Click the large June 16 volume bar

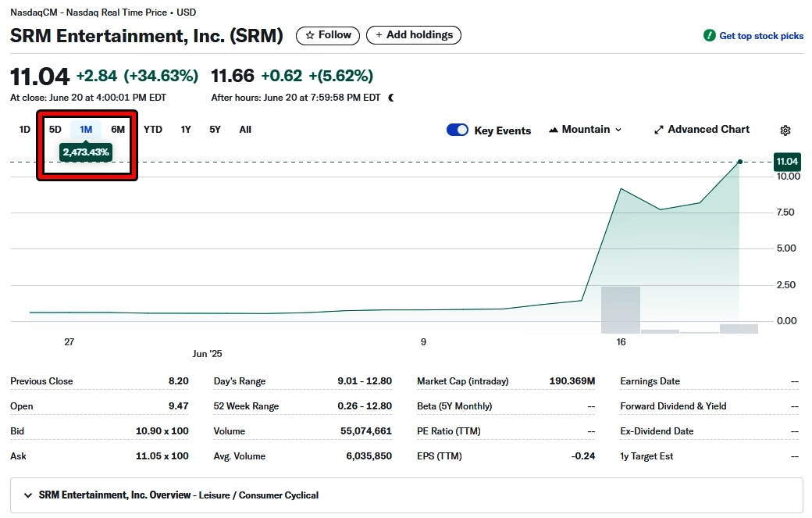coord(620,310)
